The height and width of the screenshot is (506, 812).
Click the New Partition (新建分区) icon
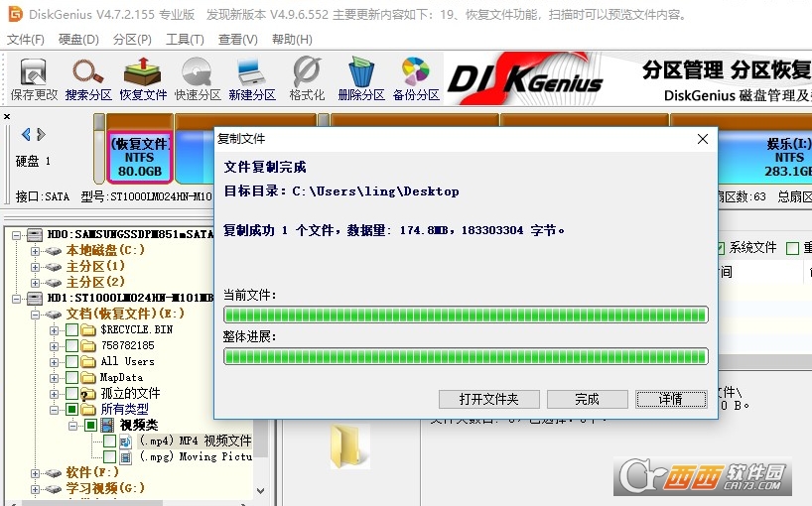(252, 79)
